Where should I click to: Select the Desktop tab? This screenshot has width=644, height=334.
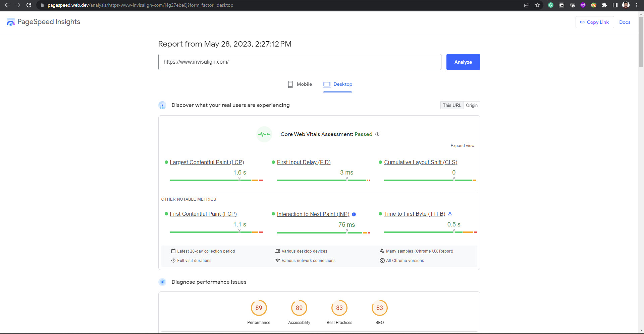point(337,84)
